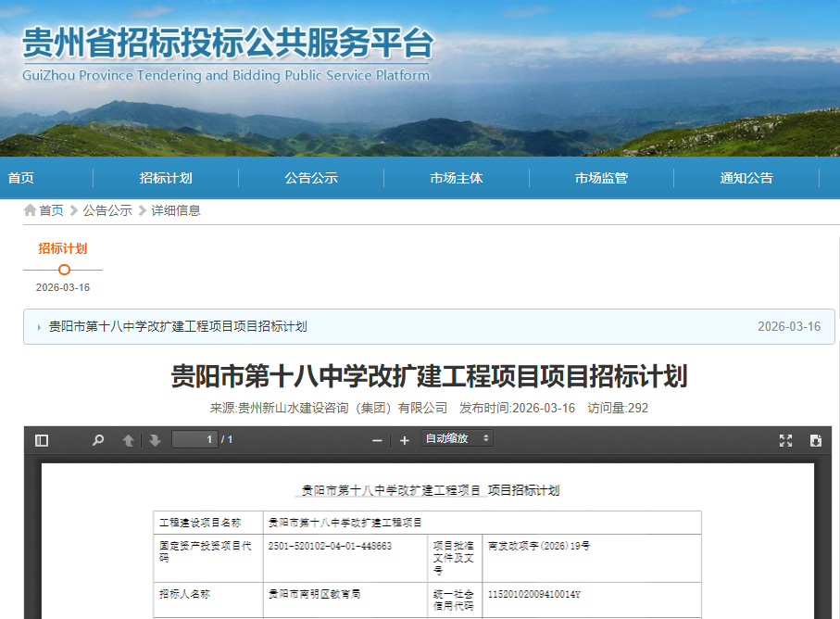Click the 2026-03-16 timeline marker dot
Image resolution: width=840 pixels, height=619 pixels.
[x=63, y=270]
